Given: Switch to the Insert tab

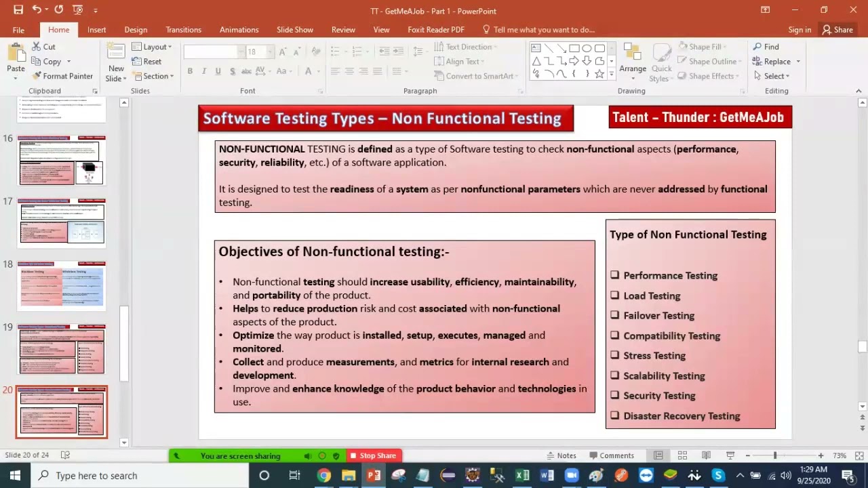Looking at the screenshot, I should coord(96,30).
